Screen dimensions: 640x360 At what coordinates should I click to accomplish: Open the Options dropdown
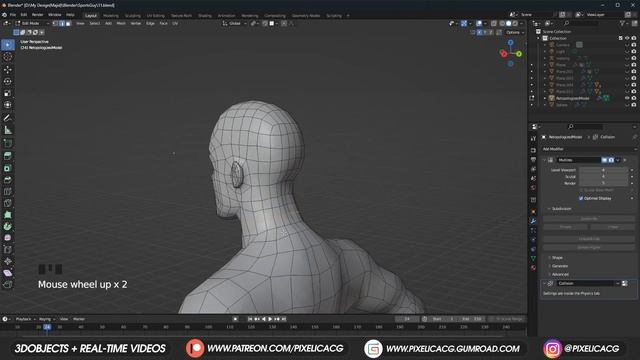(515, 32)
